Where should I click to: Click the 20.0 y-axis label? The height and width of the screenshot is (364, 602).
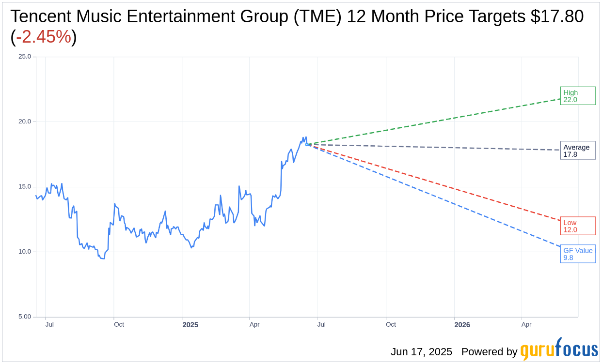[25, 121]
